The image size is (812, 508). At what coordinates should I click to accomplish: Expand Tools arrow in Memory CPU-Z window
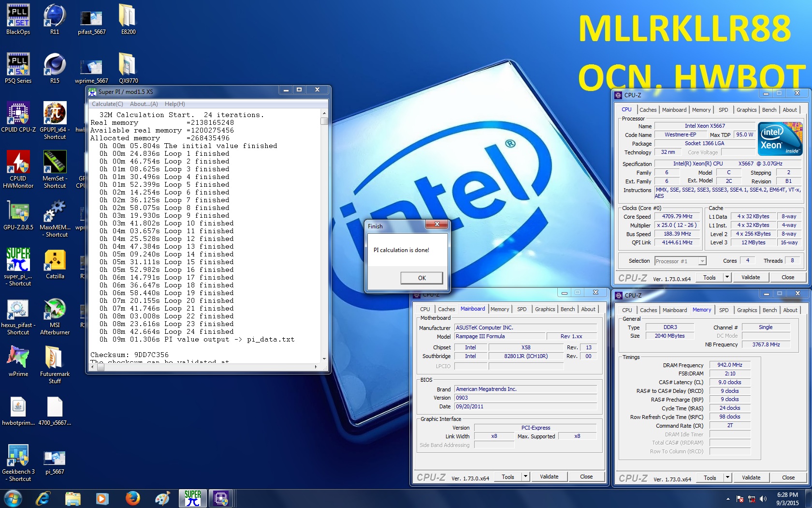(727, 478)
